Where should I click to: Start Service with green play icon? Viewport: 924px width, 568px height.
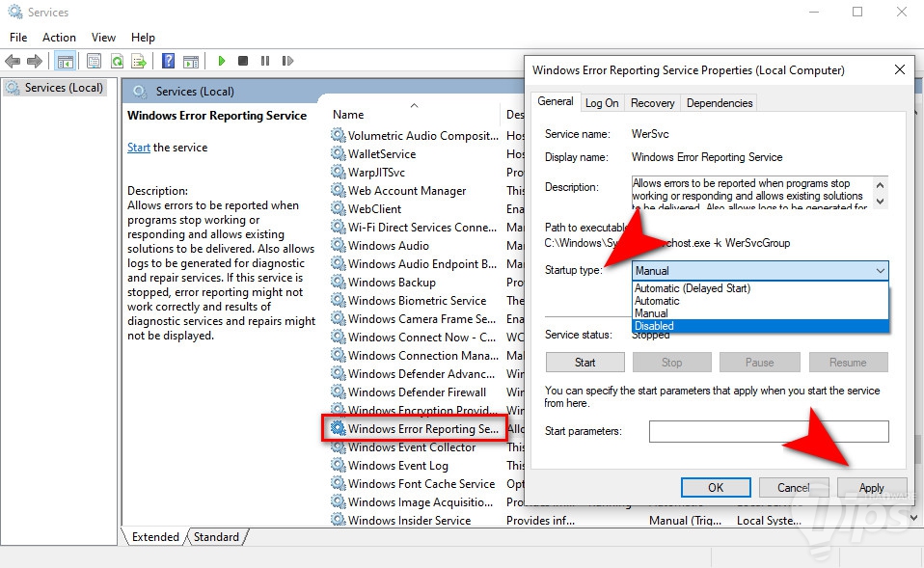click(222, 61)
